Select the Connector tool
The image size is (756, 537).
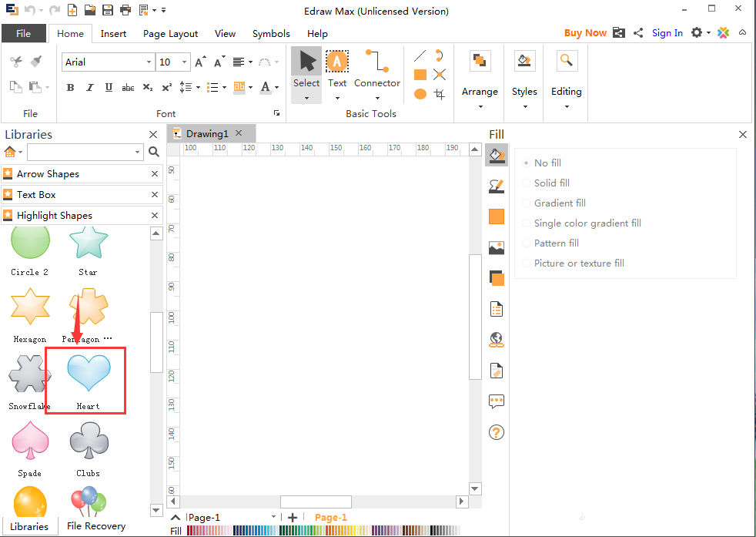point(377,74)
